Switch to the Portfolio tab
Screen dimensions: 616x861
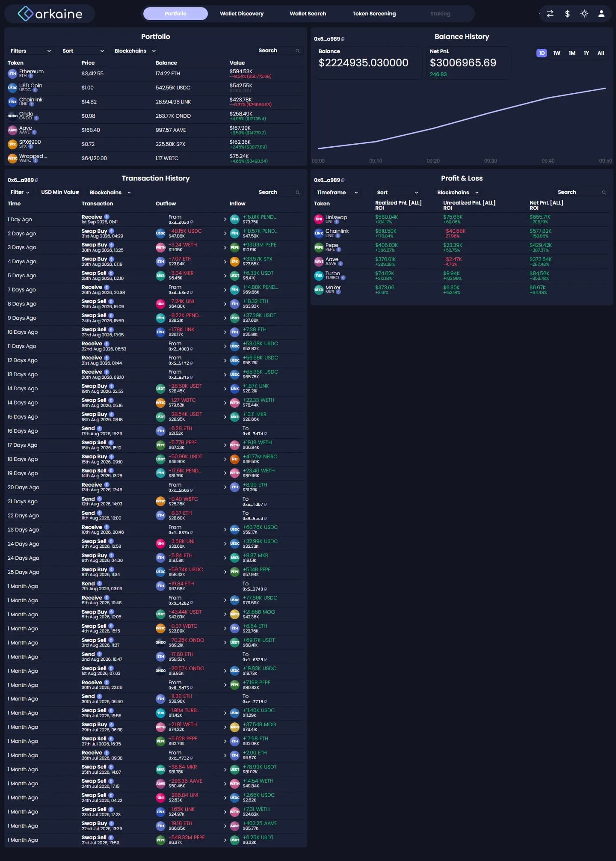click(175, 14)
